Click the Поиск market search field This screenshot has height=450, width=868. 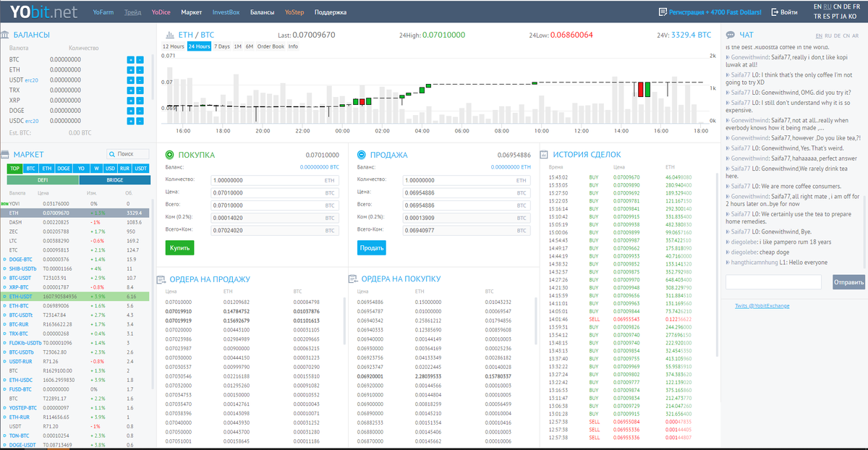(127, 154)
